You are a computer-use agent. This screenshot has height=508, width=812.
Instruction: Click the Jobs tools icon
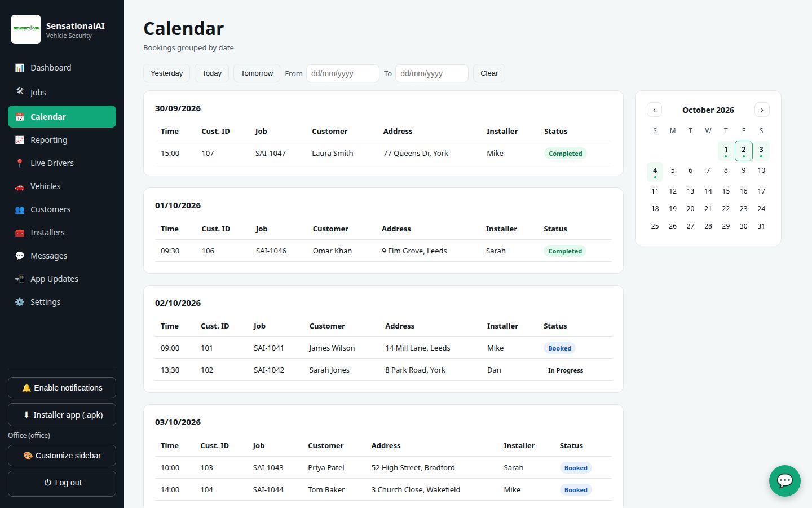click(20, 91)
